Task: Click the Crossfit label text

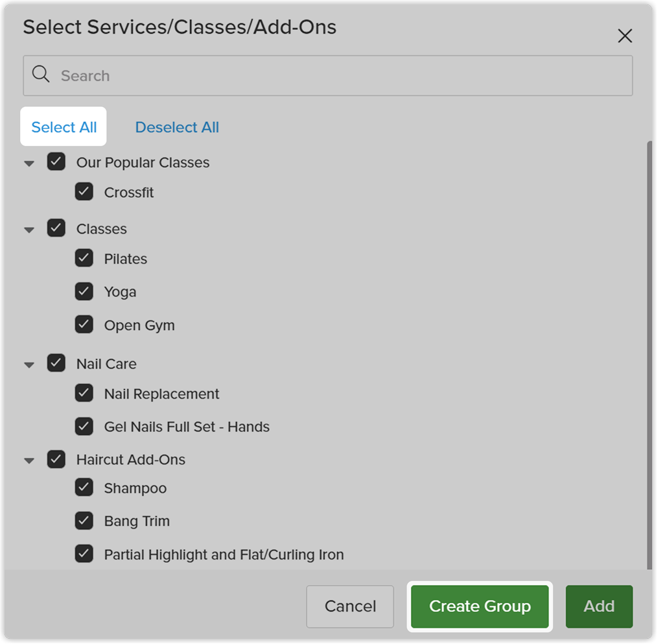Action: coord(129,192)
